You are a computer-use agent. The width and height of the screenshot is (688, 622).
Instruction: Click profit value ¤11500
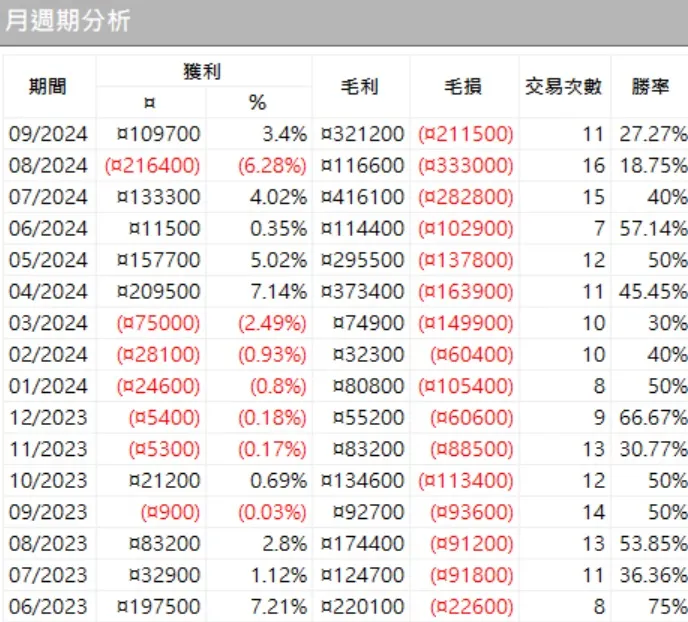coord(165,229)
